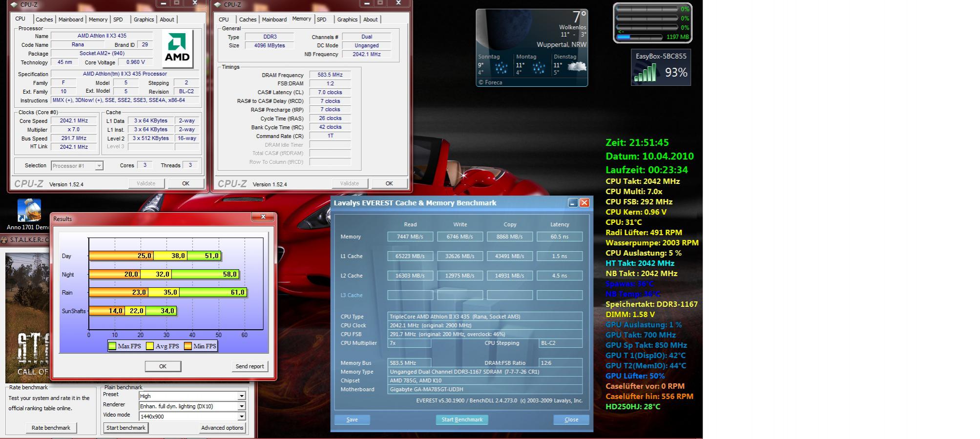The width and height of the screenshot is (980, 439).
Task: Click the Core Speed value 2042.1 MHz
Action: point(74,120)
